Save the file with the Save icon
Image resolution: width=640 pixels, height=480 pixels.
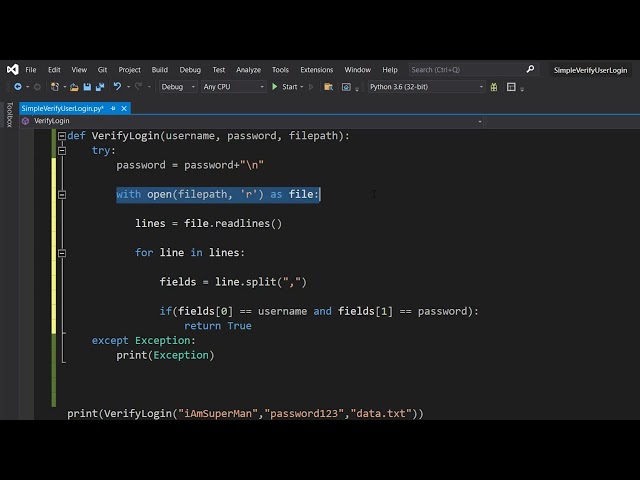coord(87,87)
